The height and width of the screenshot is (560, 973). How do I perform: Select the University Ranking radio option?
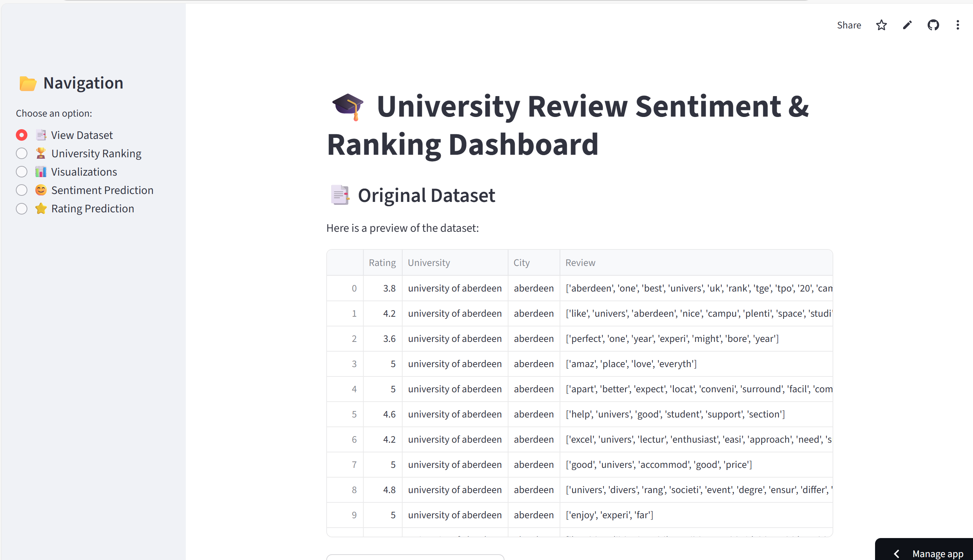[x=22, y=153]
